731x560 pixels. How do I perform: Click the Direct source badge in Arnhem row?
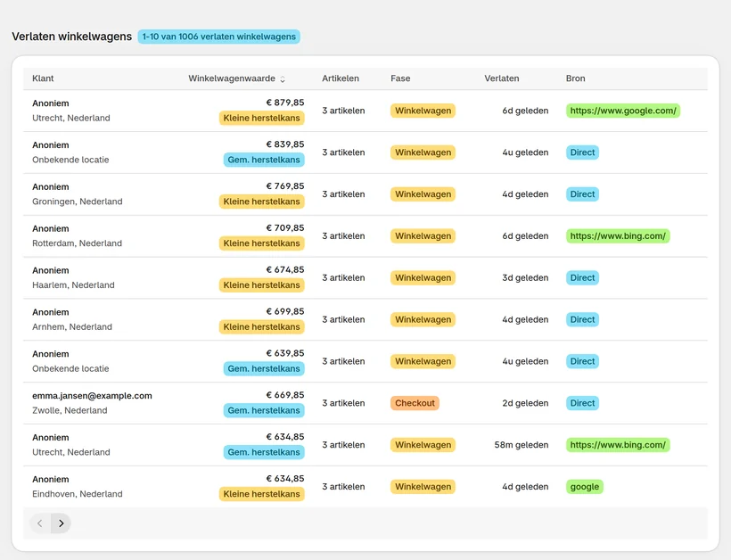[x=582, y=319]
